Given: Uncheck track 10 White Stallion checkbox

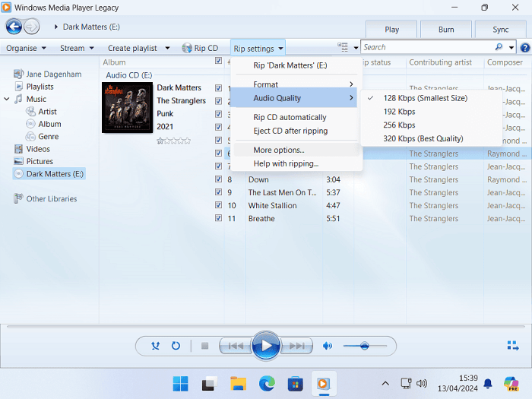Looking at the screenshot, I should click(x=219, y=205).
